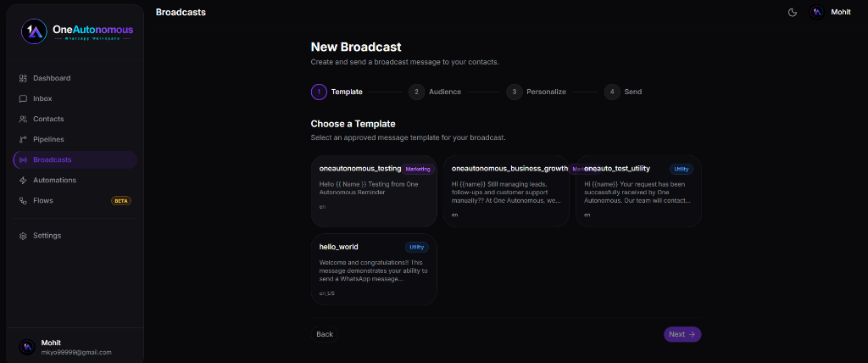
Task: Toggle dark mode with moon icon
Action: (x=793, y=12)
